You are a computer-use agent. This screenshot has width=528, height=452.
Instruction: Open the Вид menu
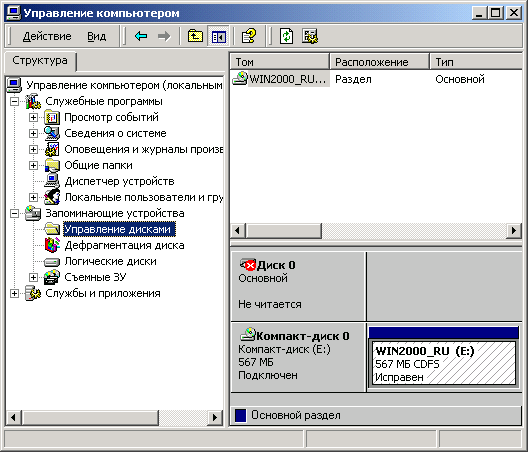tap(97, 36)
